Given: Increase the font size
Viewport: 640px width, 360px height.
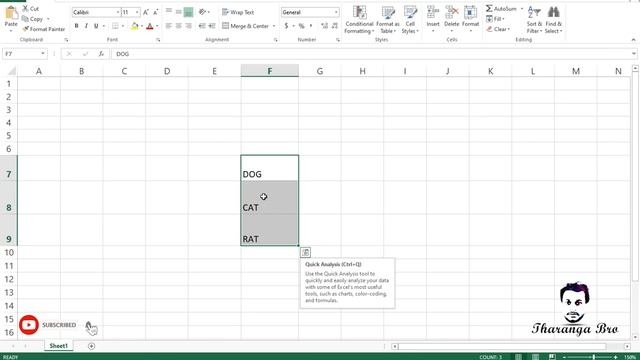Looking at the screenshot, I should [x=146, y=13].
